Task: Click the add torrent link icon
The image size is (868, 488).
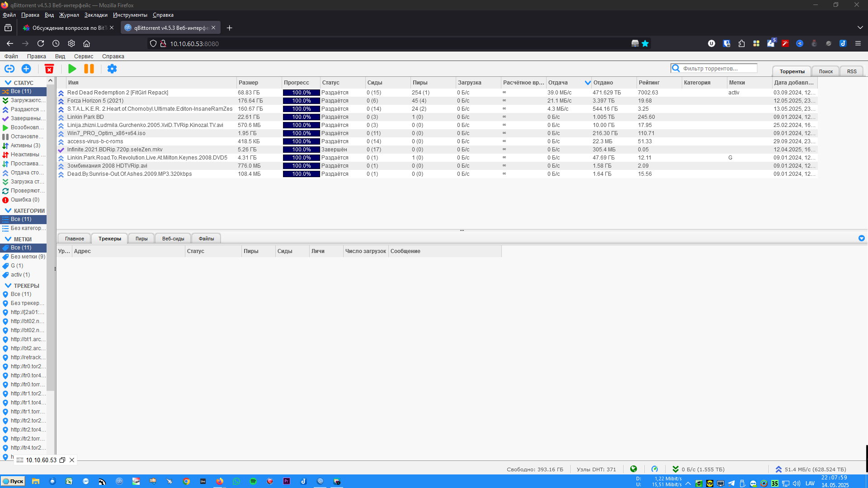Action: (9, 69)
